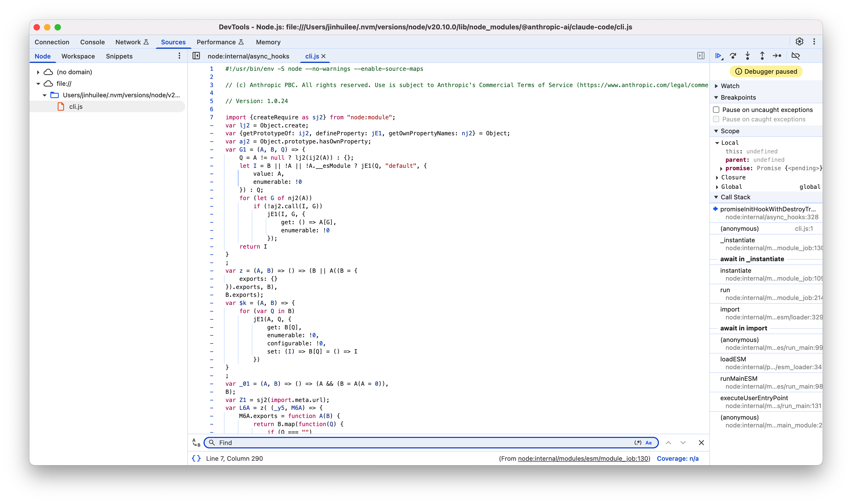Step into next function call

(747, 56)
